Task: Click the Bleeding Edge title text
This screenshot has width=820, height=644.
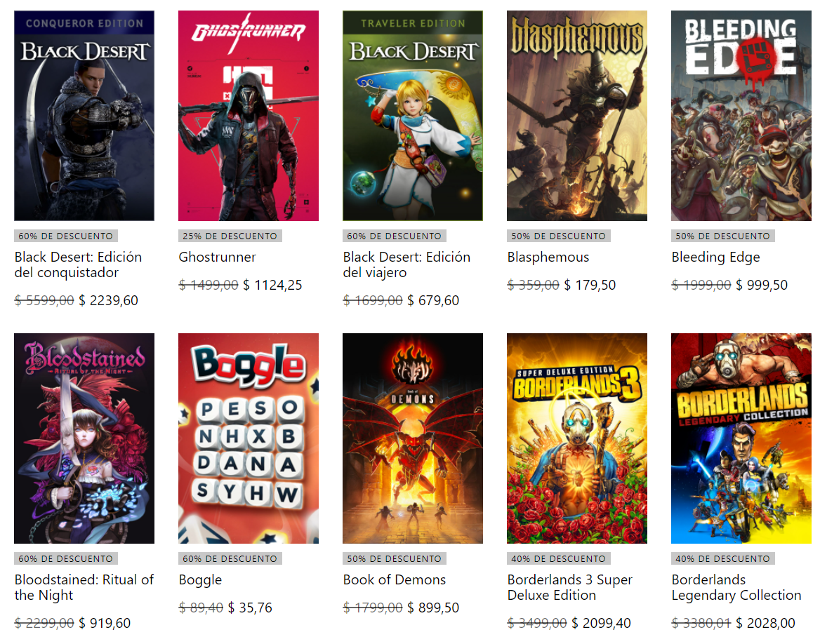Action: point(715,257)
